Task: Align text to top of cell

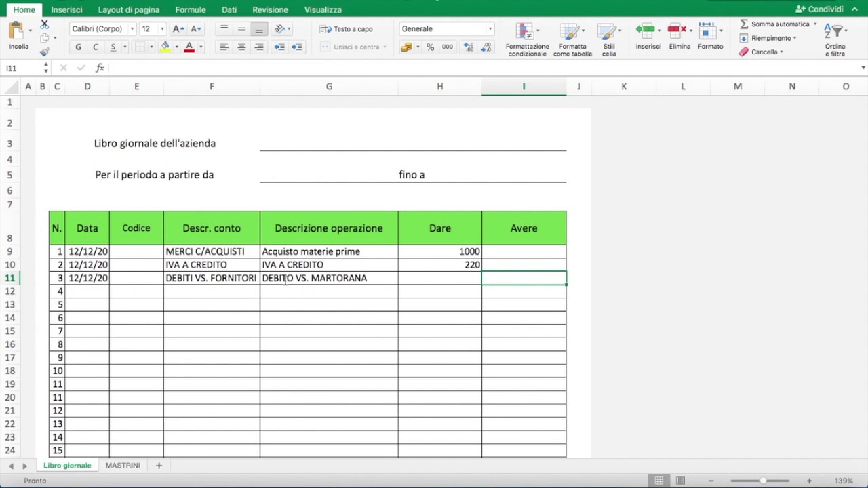Action: (x=224, y=29)
